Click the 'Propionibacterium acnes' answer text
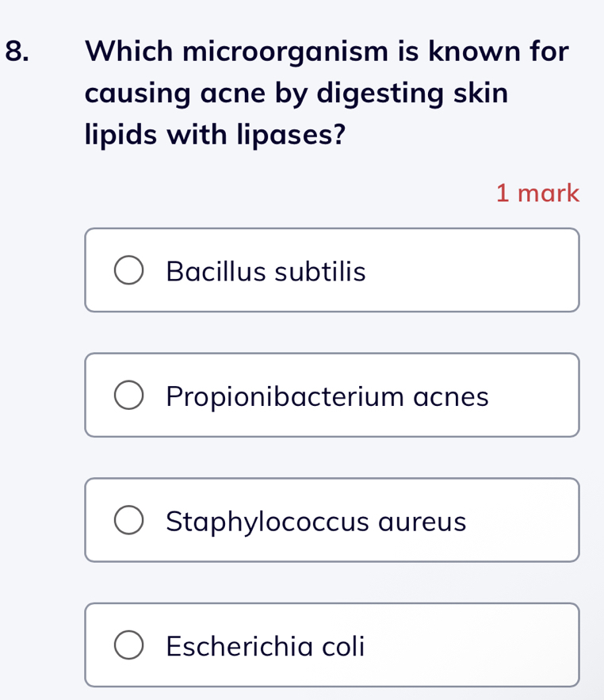The width and height of the screenshot is (604, 700). click(327, 396)
